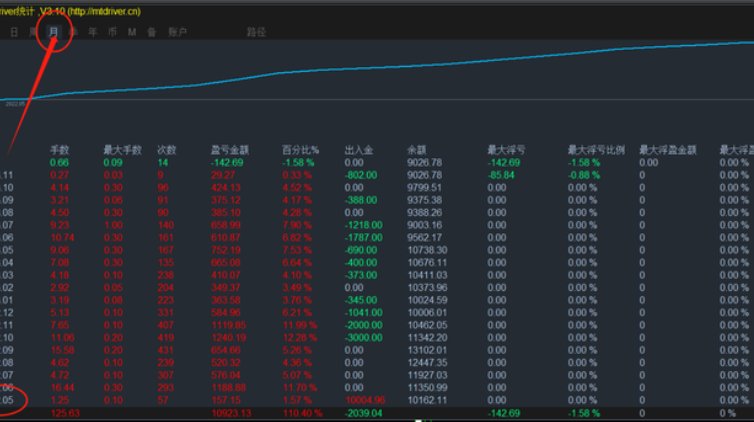
Task: Select the -373.00 withdrawal cell
Action: 361,275
